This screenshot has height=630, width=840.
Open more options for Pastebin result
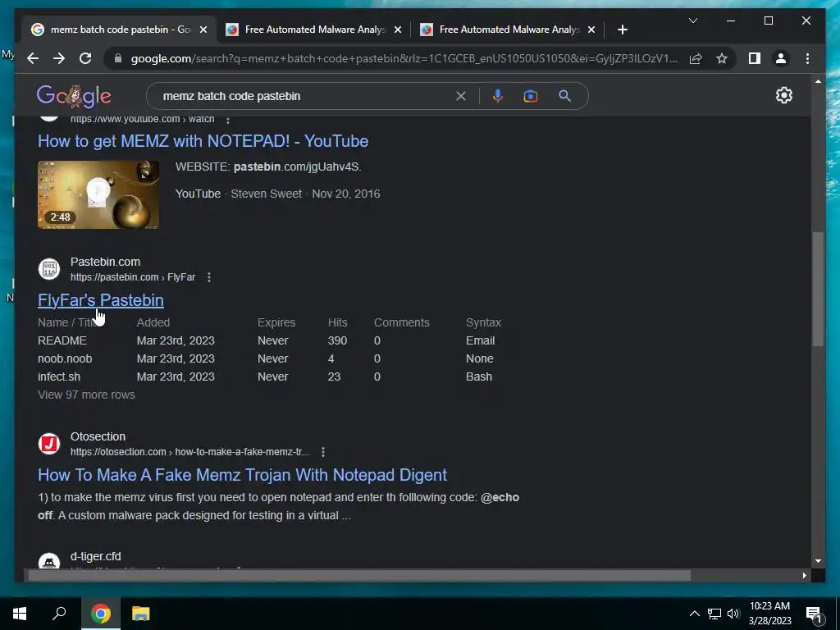pyautogui.click(x=209, y=277)
